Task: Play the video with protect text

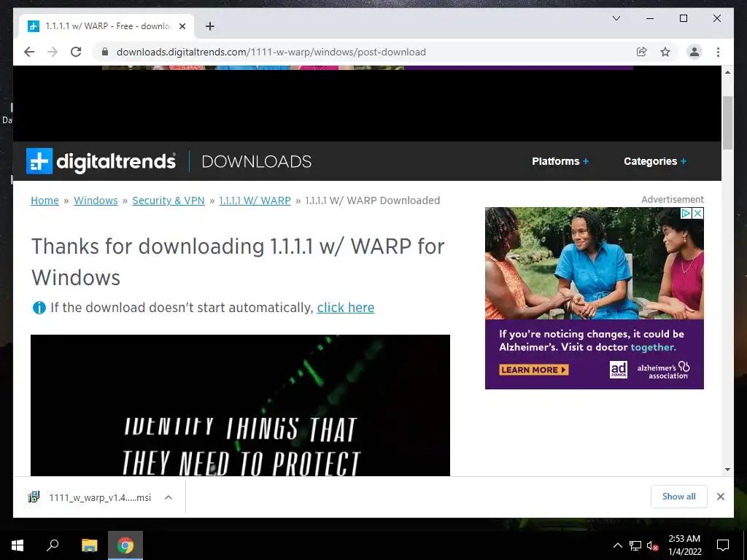Action: coord(240,405)
